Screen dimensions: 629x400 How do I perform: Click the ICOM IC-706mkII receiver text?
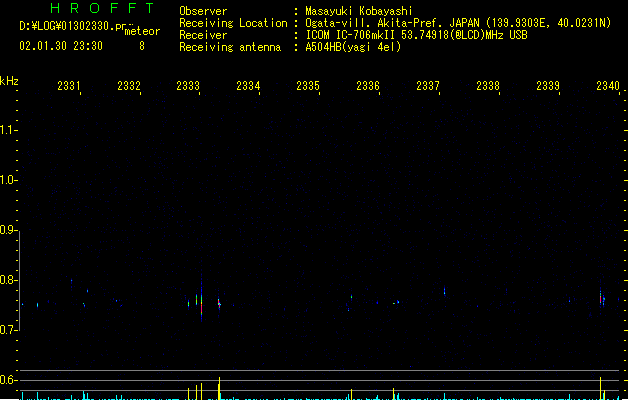click(x=416, y=35)
